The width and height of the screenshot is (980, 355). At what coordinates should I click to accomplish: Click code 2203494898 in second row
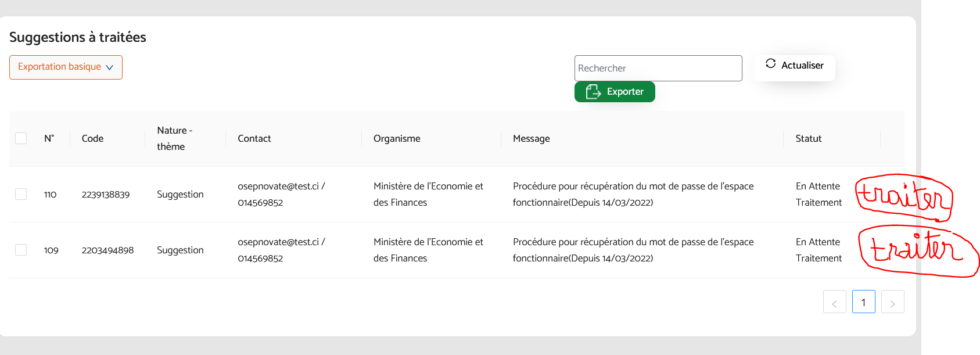click(107, 250)
